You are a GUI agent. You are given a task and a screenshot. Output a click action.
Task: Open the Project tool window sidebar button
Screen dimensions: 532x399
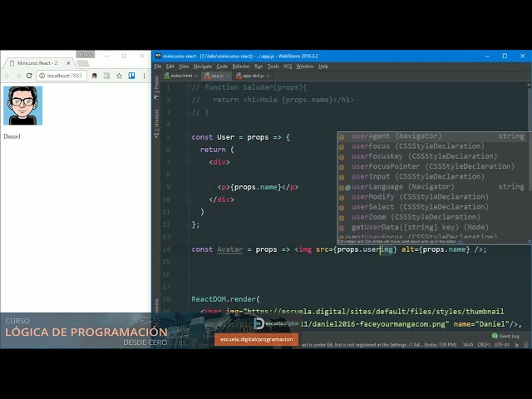pos(156,88)
